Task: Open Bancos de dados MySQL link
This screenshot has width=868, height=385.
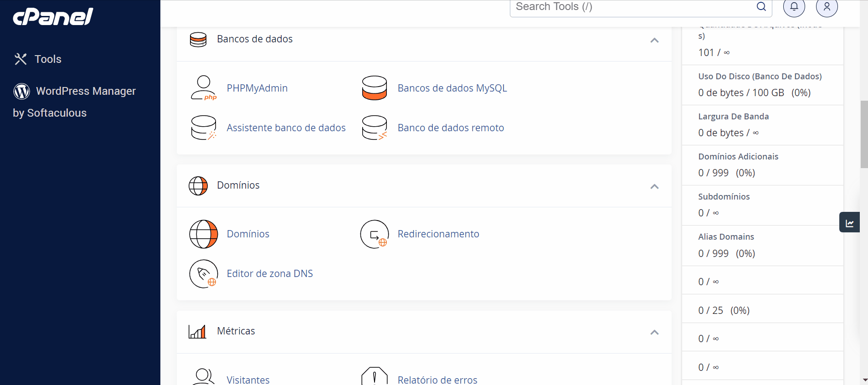Action: point(452,88)
